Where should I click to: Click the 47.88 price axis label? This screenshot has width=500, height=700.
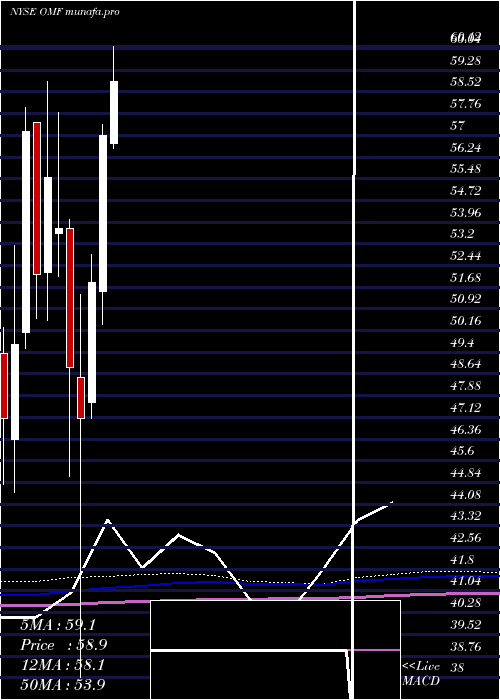coord(465,385)
